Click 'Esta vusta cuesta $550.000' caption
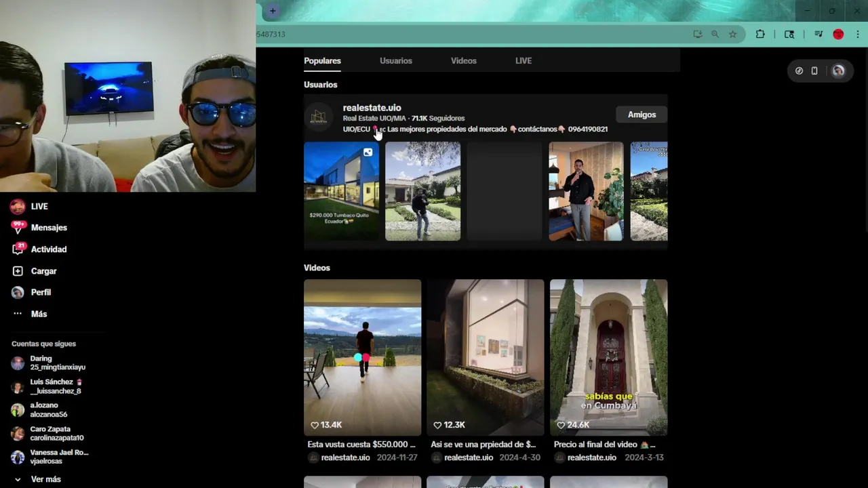868x488 pixels. click(x=361, y=445)
